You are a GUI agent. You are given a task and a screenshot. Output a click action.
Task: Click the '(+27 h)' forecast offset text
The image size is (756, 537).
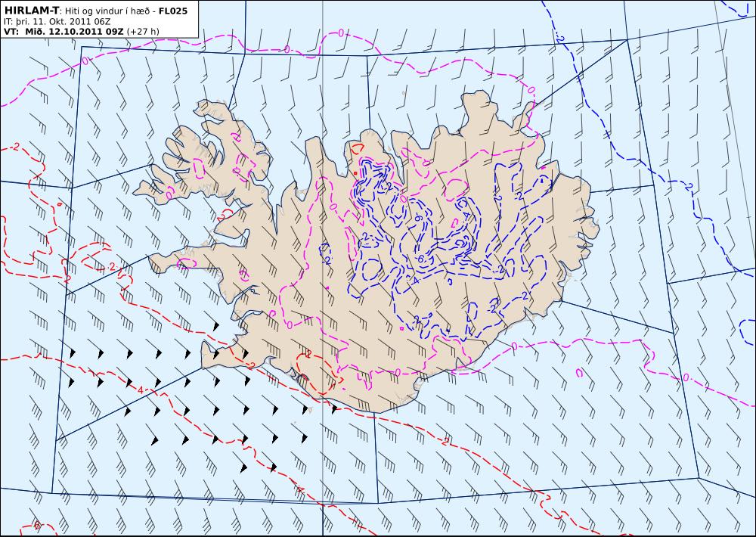(x=143, y=32)
